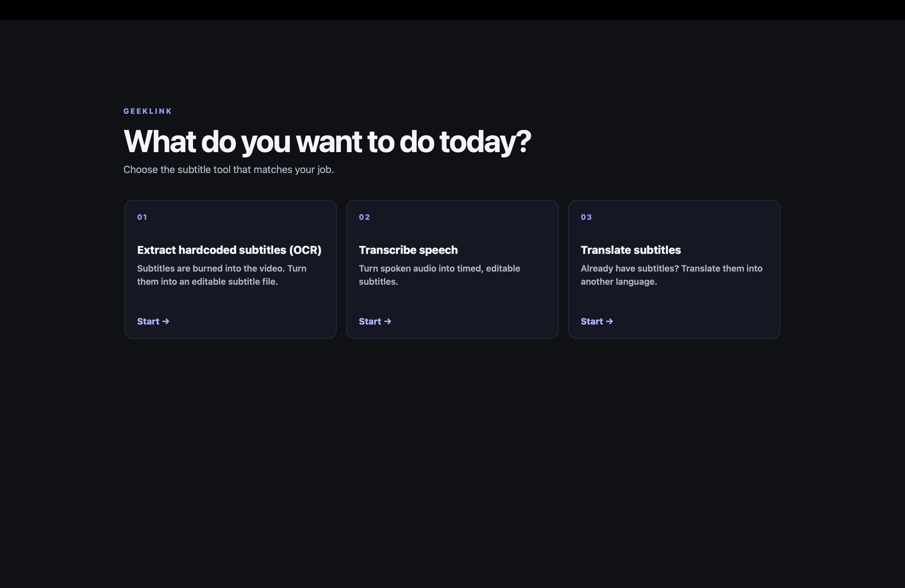
Task: Click the arrow icon in the OCR card
Action: pyautogui.click(x=165, y=321)
